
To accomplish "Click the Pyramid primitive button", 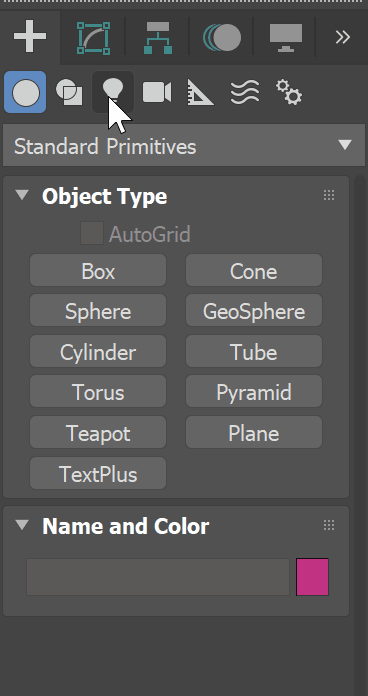I will (x=254, y=392).
